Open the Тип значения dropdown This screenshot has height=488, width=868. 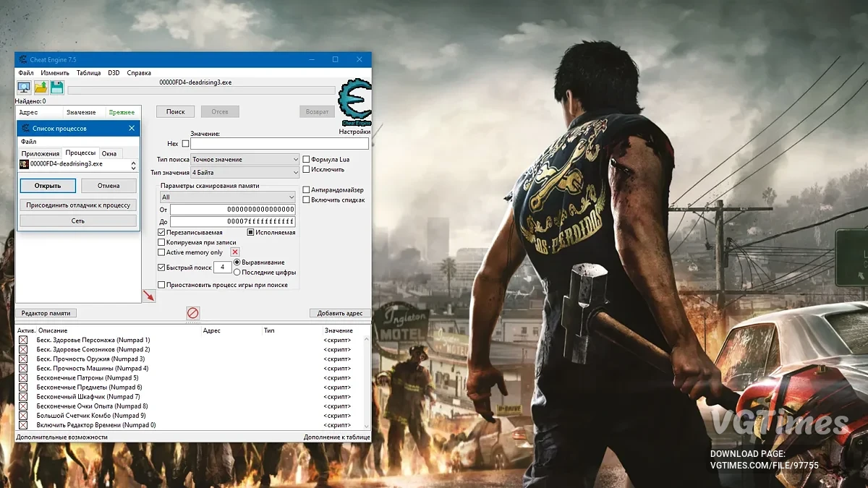(244, 173)
